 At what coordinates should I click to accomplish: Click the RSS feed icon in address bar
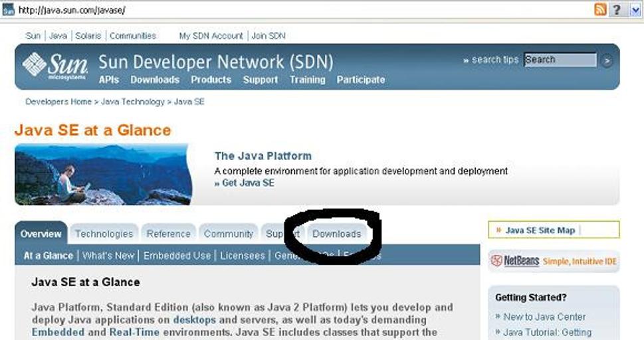pos(600,9)
